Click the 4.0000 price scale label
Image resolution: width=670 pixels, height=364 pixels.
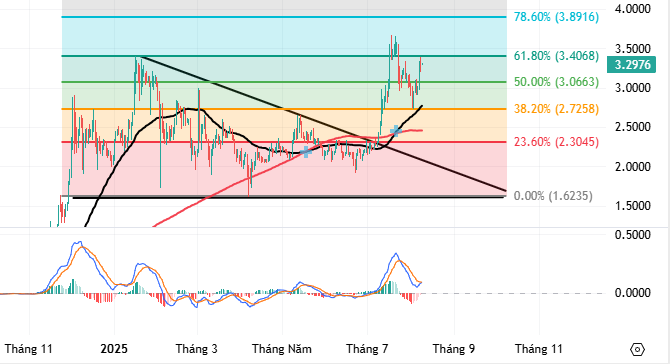coord(632,9)
